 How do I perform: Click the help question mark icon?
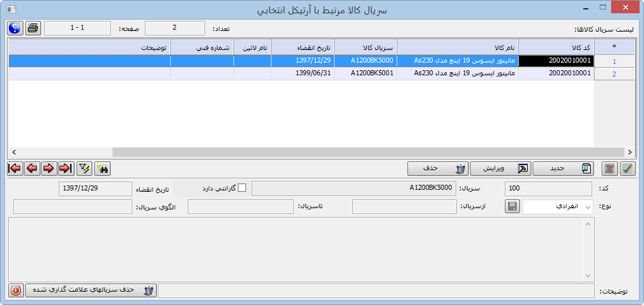tap(15, 28)
